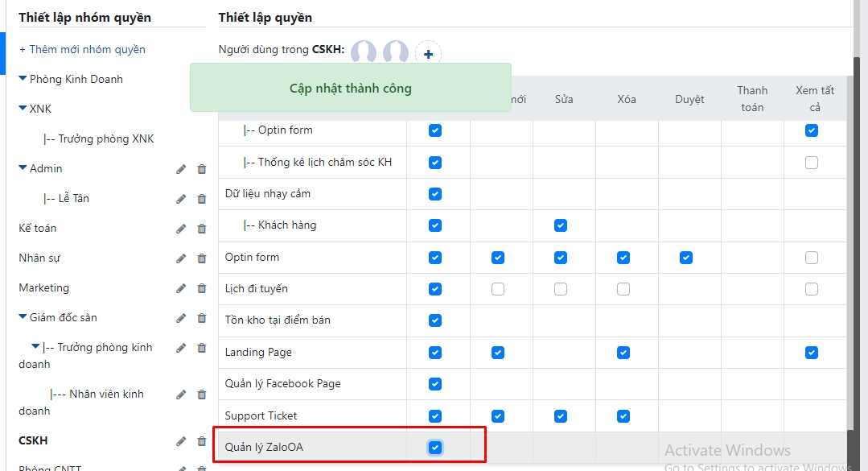The image size is (868, 471).
Task: Edit the CSKH permission group
Action: (x=181, y=441)
